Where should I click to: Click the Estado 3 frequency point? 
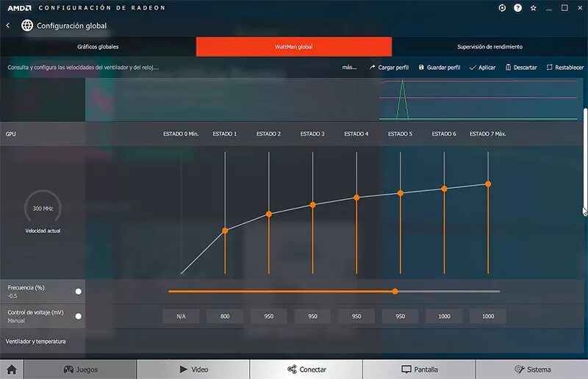pyautogui.click(x=313, y=205)
